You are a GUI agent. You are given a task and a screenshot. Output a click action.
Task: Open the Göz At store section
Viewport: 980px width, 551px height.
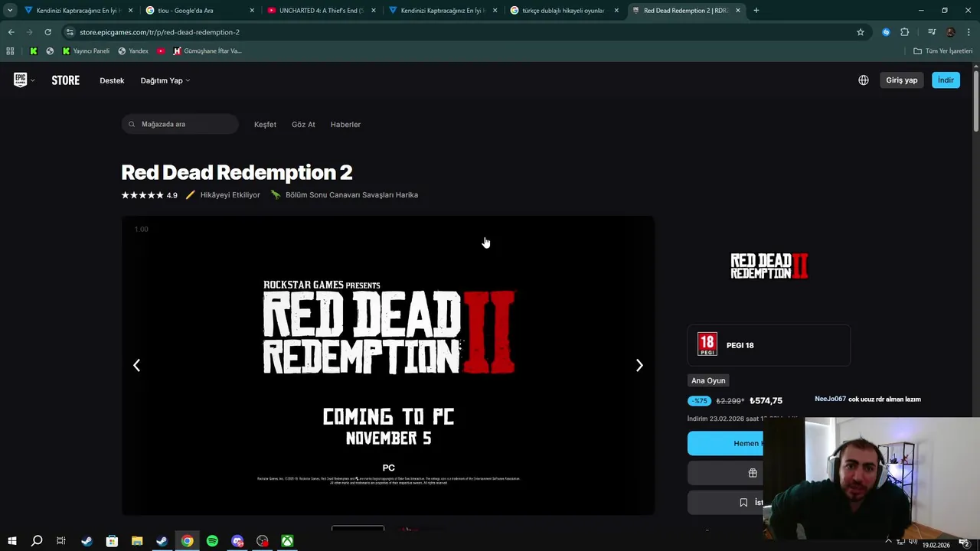303,124
